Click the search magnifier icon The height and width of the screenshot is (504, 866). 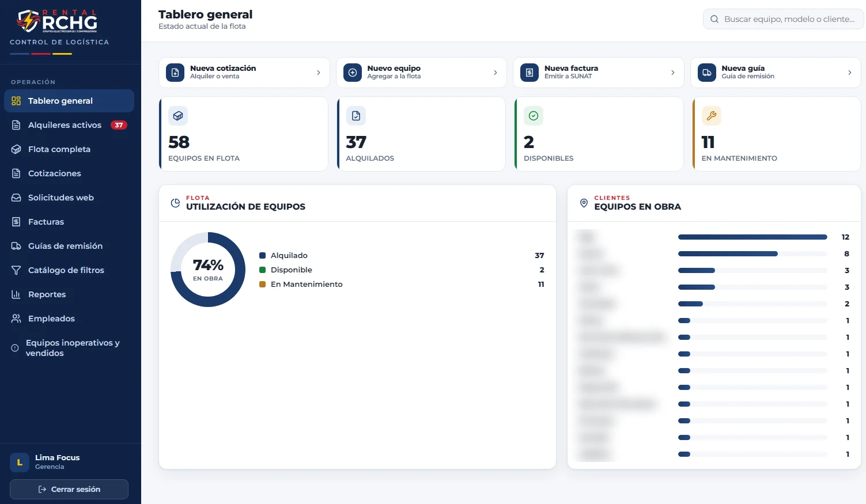pyautogui.click(x=714, y=19)
